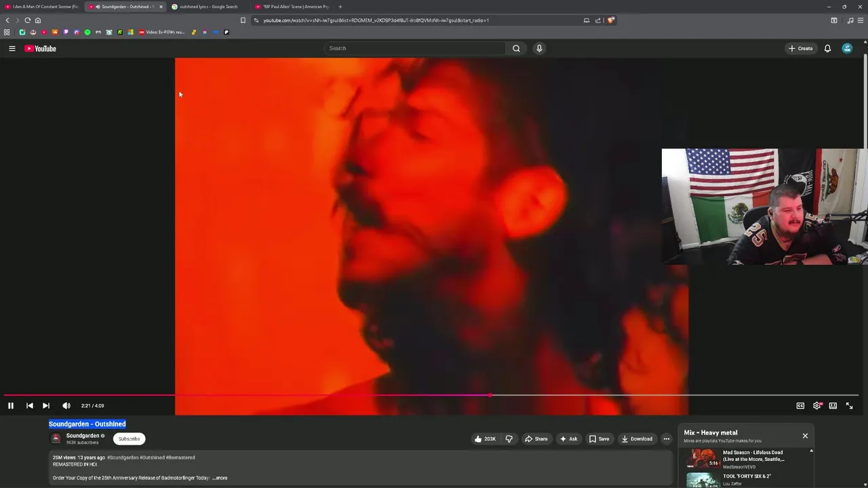Open the player settings gear
The width and height of the screenshot is (868, 488).
point(816,405)
